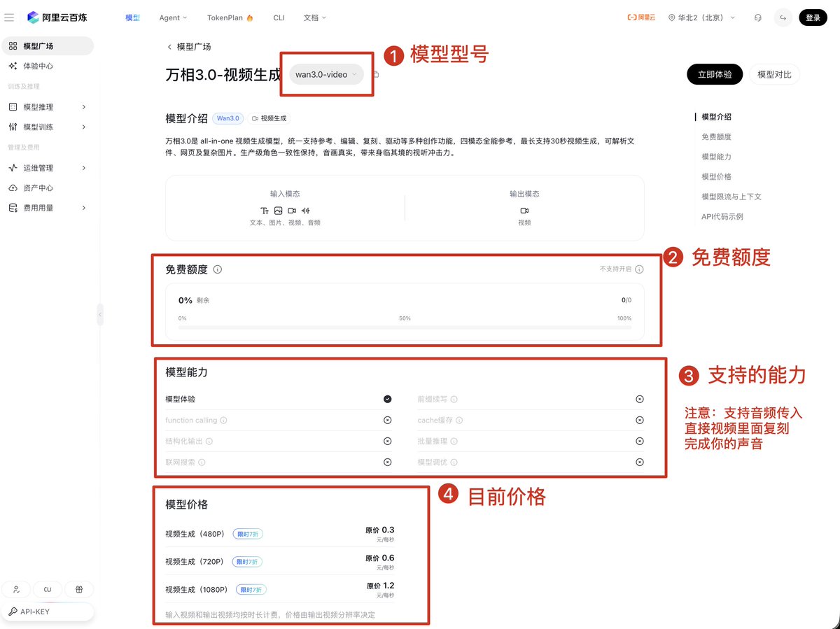Click the user icon button at sidebar bottom

(x=16, y=589)
